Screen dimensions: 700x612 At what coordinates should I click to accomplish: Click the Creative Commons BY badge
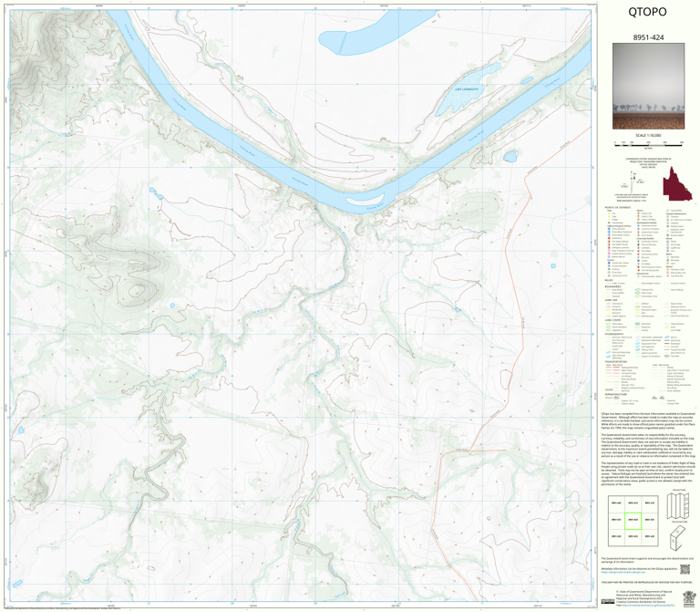(x=608, y=601)
